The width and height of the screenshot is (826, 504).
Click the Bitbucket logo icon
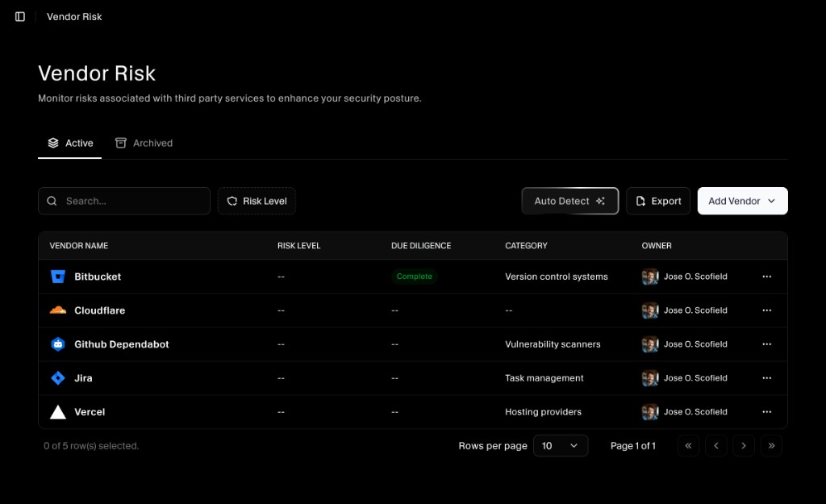pyautogui.click(x=58, y=277)
